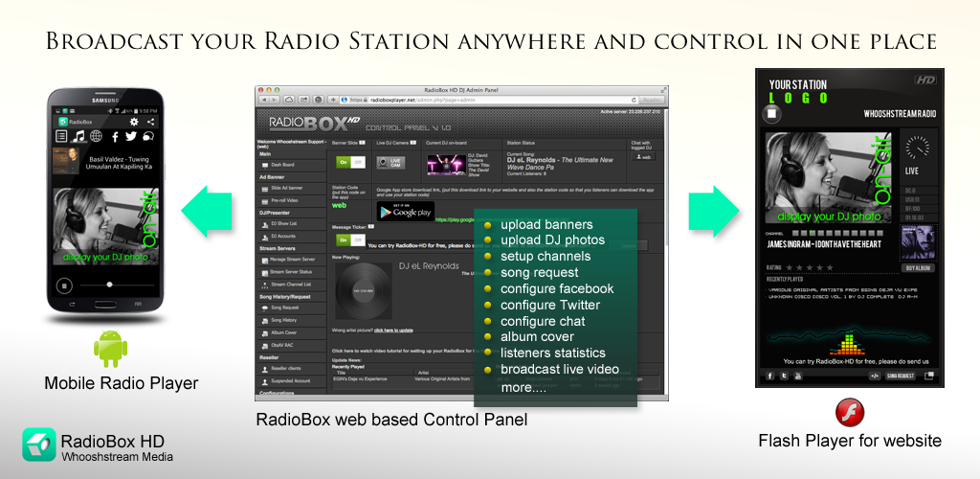Click YouTube icon in Flash player footer

pos(798,376)
